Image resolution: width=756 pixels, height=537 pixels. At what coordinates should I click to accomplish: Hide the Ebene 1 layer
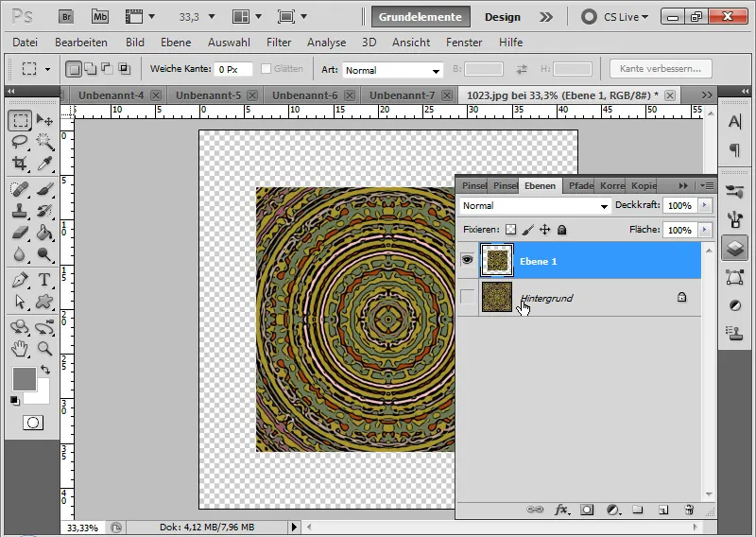click(467, 261)
